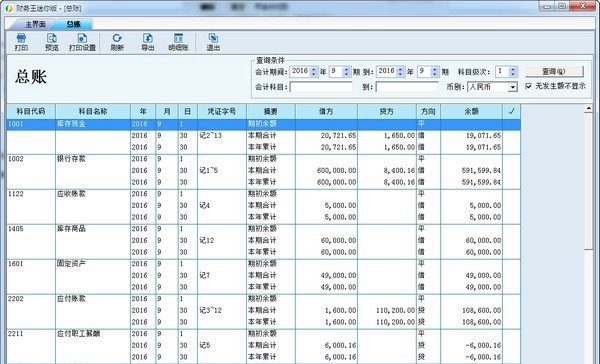This screenshot has width=600, height=364.
Task: Click the 查询 query button
Action: (x=554, y=71)
